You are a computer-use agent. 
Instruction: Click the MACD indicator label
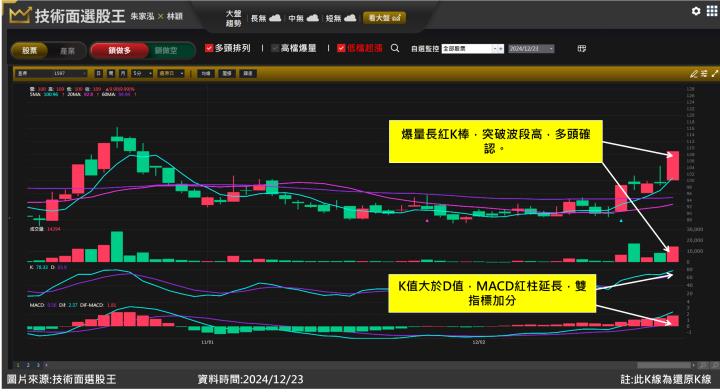pyautogui.click(x=37, y=305)
